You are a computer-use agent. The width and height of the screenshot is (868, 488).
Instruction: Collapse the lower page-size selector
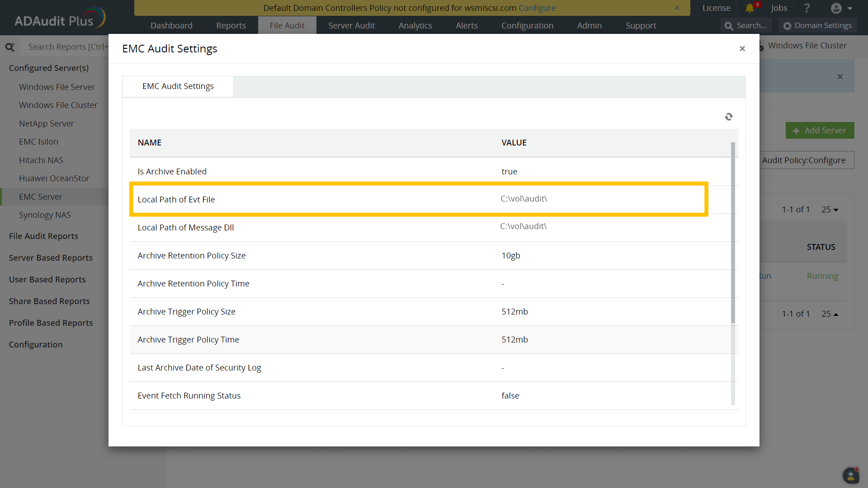pyautogui.click(x=830, y=314)
